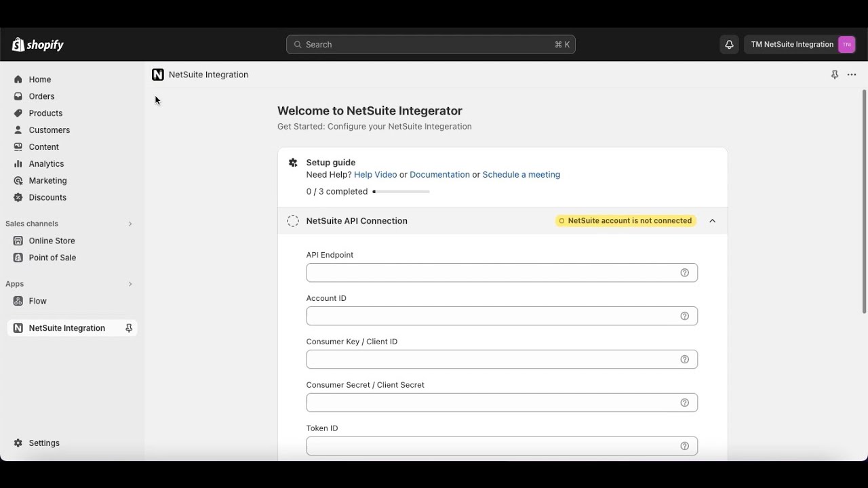Click the Shopify logo
Screen dimensions: 868x488
click(x=38, y=45)
